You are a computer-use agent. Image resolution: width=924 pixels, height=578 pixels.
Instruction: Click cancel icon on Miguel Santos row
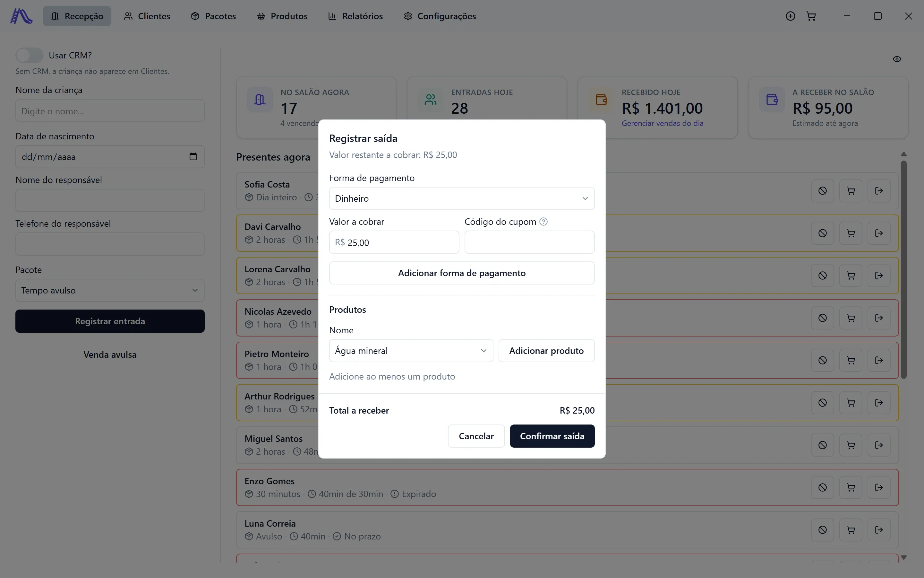point(822,445)
